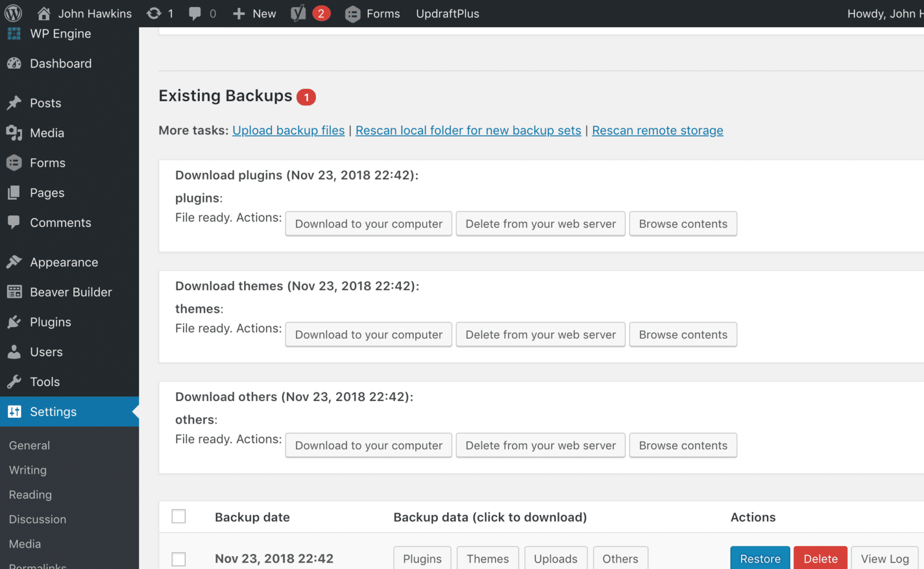
Task: Open the Plugins sidebar menu
Action: [x=50, y=322]
